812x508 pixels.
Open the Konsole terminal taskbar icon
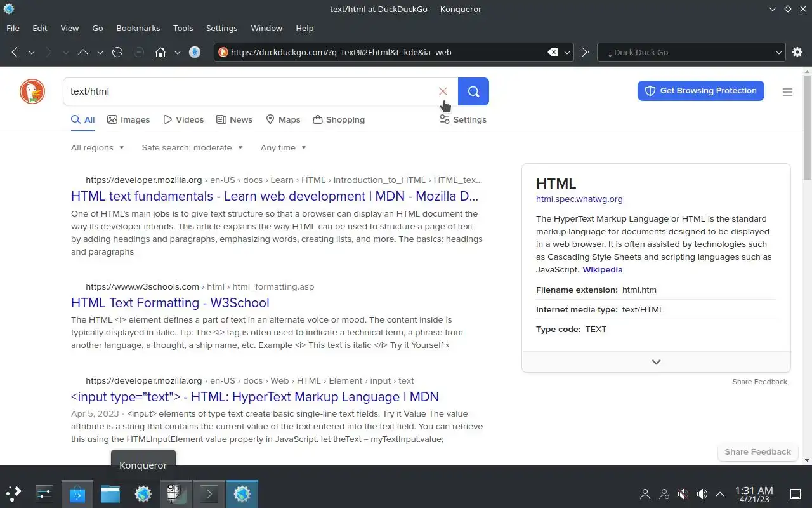(209, 493)
